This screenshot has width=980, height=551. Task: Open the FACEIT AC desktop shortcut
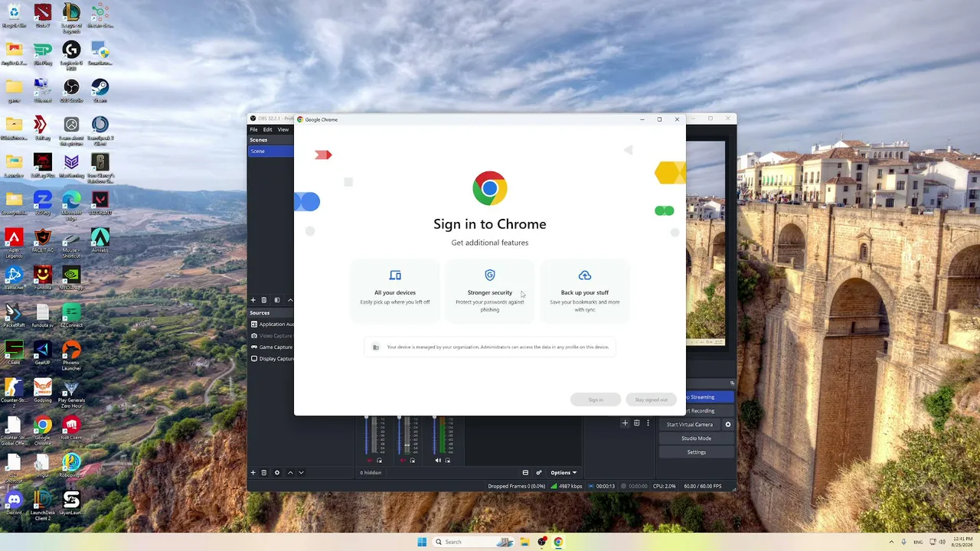click(x=43, y=240)
